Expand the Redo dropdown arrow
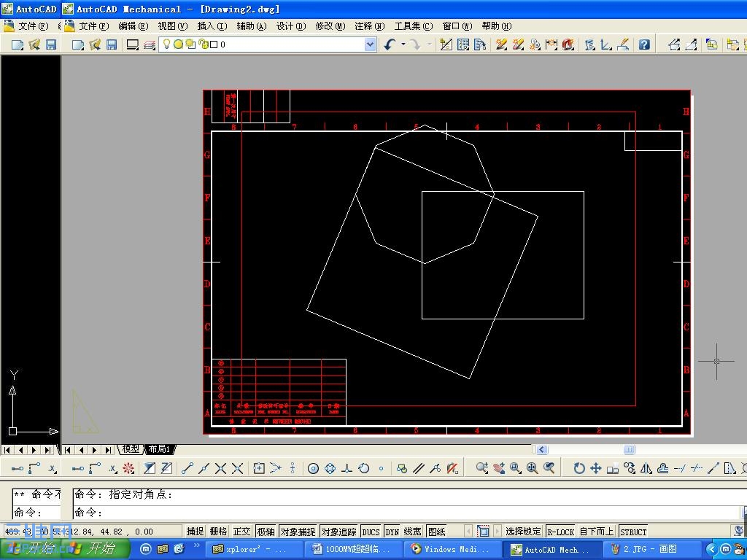Screen dimensions: 747x560 tap(428, 44)
